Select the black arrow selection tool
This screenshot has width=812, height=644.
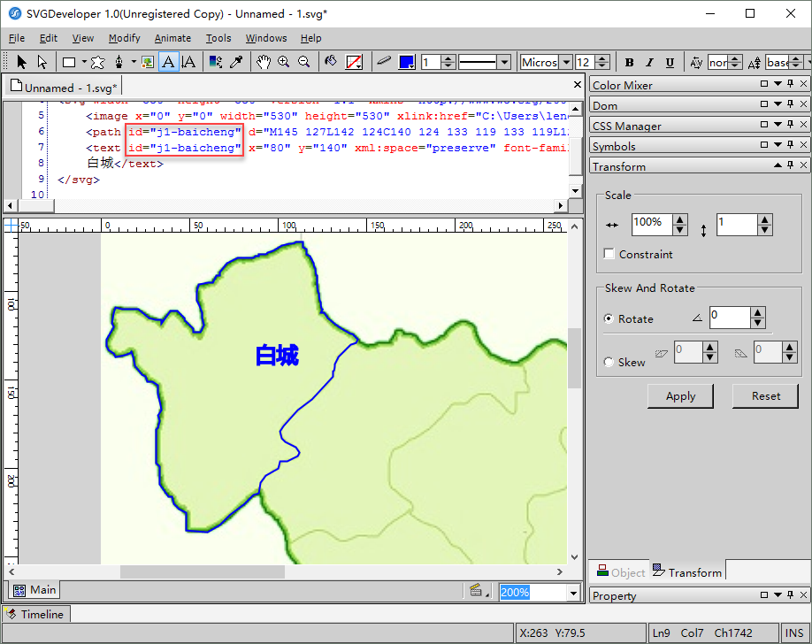22,62
